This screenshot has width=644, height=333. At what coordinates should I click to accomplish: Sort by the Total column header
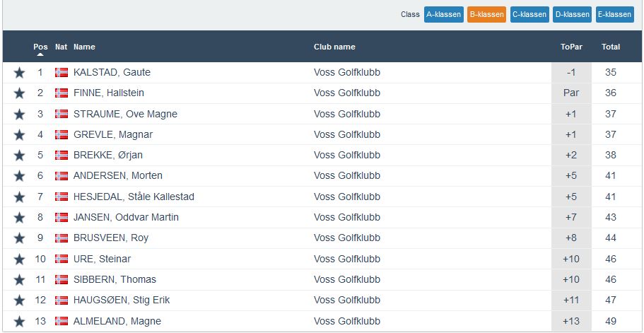tap(611, 47)
